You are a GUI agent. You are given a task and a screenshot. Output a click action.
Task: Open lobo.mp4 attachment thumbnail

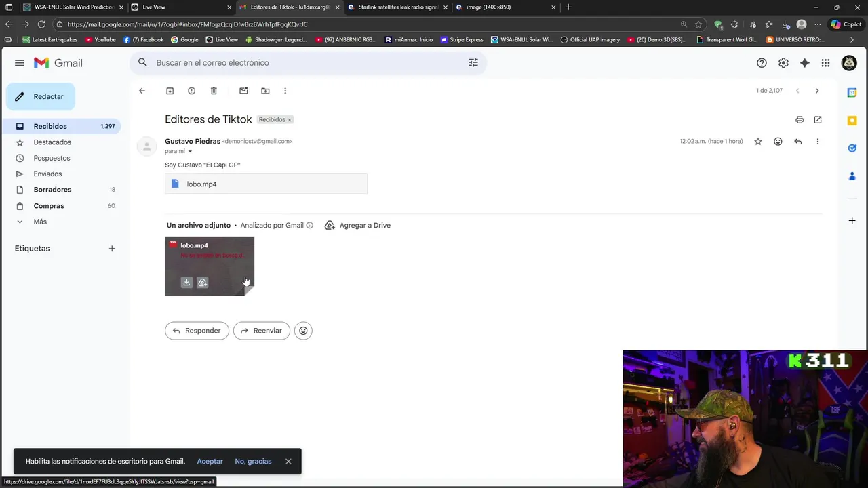(210, 266)
